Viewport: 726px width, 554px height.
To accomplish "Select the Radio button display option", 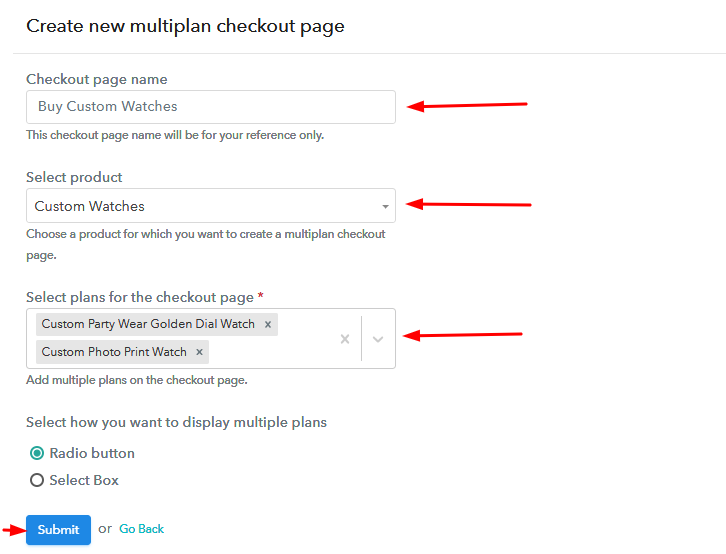I will (x=38, y=453).
